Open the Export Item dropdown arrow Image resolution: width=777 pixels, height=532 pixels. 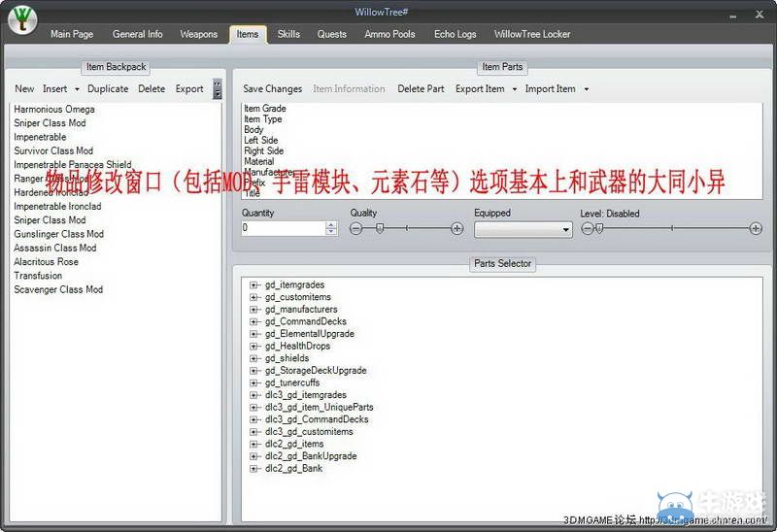point(515,89)
